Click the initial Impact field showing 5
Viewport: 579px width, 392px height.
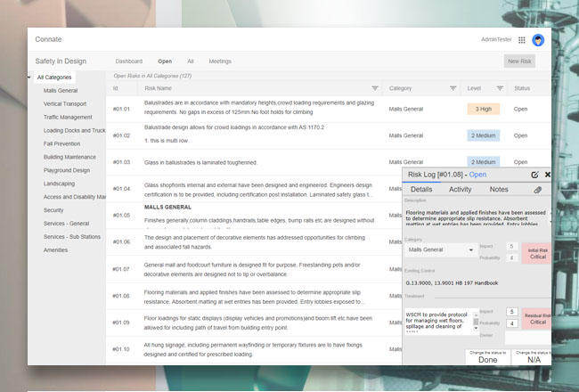point(511,246)
